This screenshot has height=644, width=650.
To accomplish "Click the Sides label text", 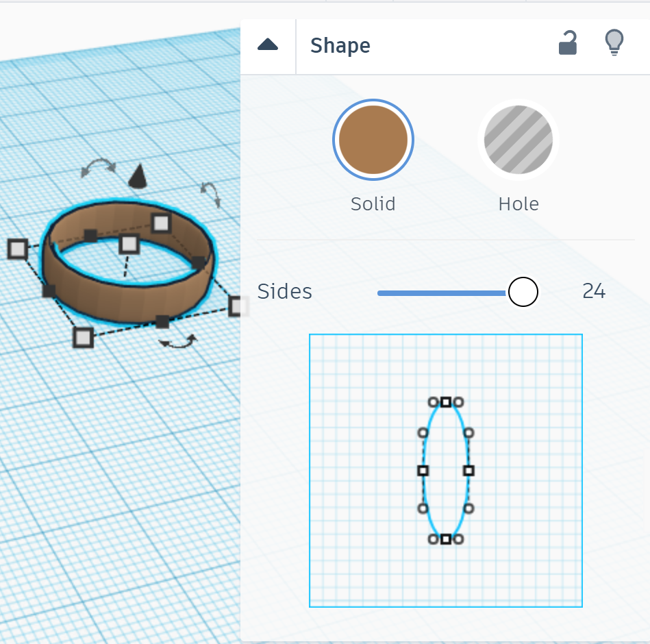I will pos(284,292).
